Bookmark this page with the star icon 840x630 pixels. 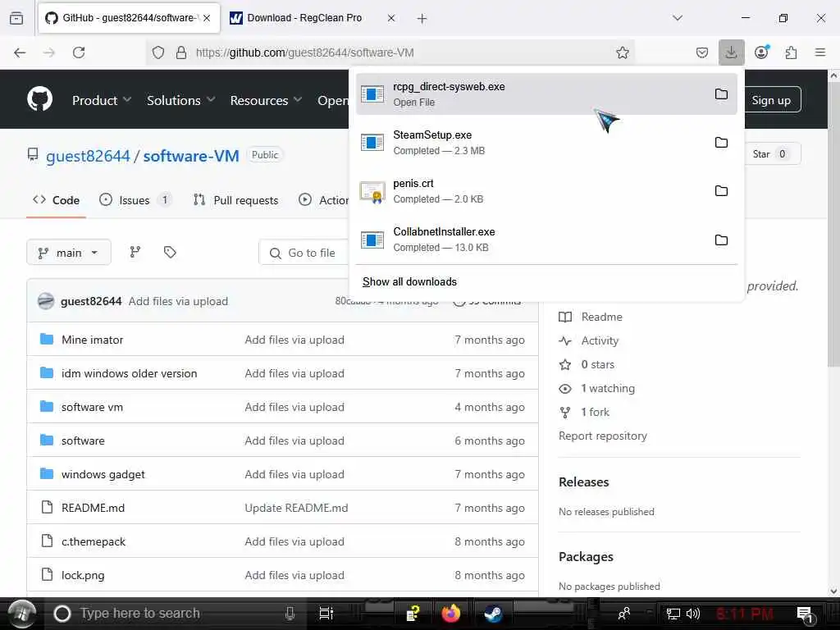(622, 52)
